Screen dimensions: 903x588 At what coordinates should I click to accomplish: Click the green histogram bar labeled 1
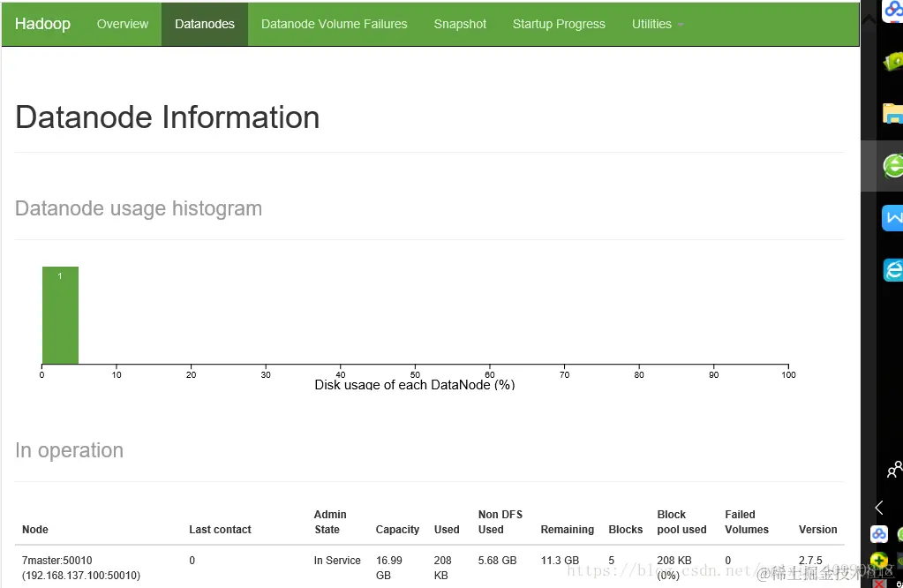[x=61, y=315]
